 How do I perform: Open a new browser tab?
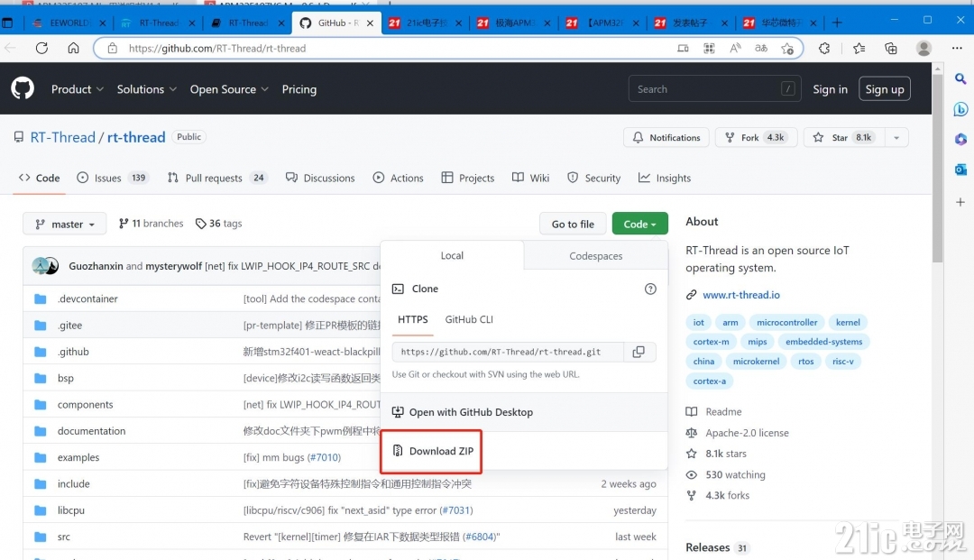pos(837,23)
